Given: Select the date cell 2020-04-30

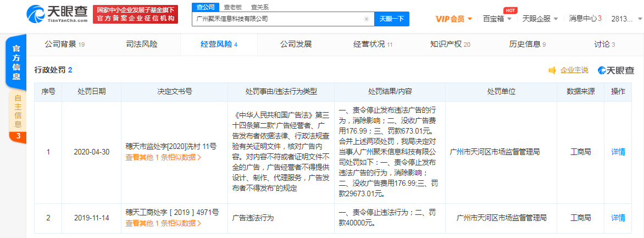Looking at the screenshot, I should point(92,152).
